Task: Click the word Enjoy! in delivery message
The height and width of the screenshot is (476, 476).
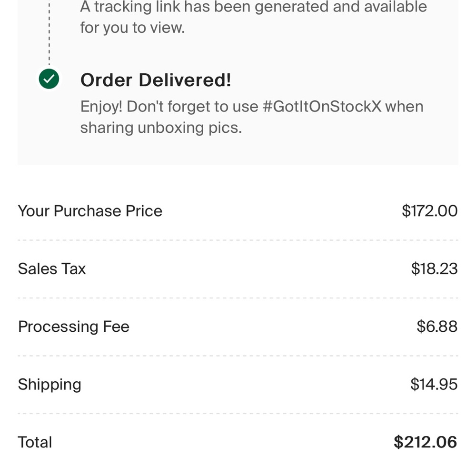Action: tap(101, 106)
